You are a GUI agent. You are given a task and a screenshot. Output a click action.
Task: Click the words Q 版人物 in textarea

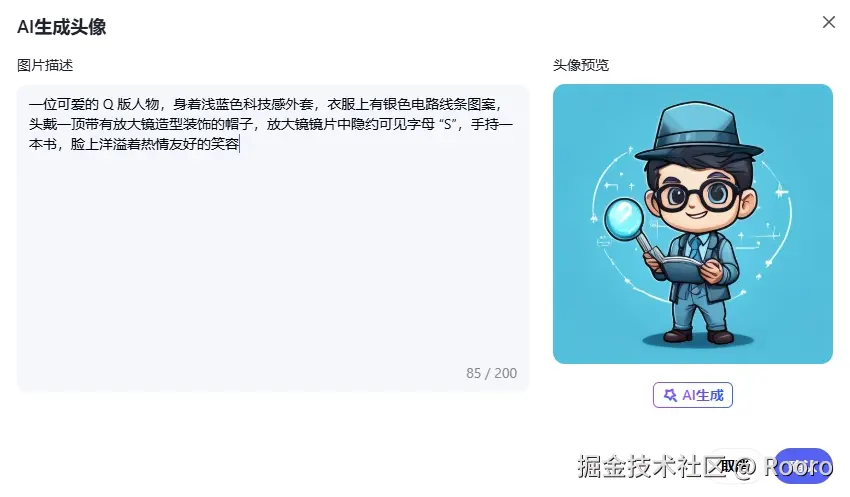130,104
